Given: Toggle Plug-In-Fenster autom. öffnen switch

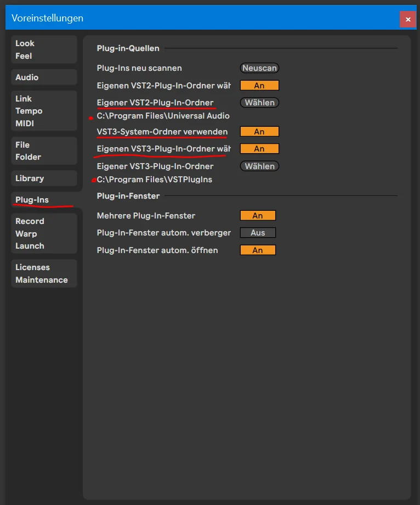Looking at the screenshot, I should 258,250.
